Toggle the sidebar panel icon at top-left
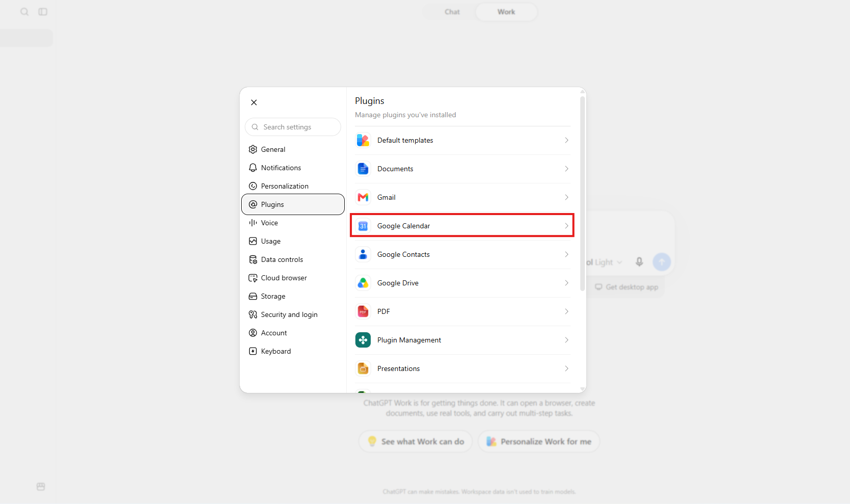 43,12
